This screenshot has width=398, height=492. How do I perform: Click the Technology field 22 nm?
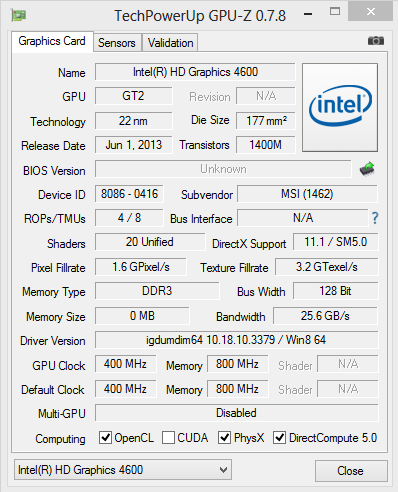point(134,121)
